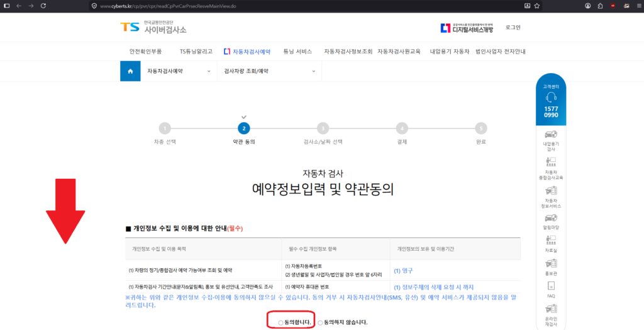Click the 자동차등록번호 table entry
The image size is (644, 330).
pyautogui.click(x=305, y=266)
